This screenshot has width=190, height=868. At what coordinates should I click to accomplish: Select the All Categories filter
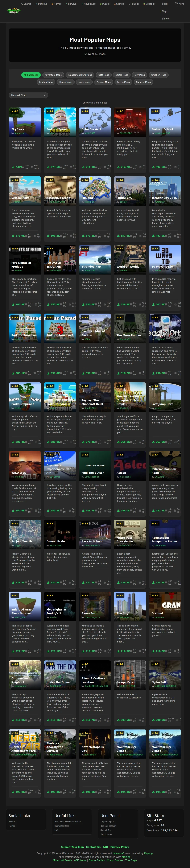(x=31, y=75)
